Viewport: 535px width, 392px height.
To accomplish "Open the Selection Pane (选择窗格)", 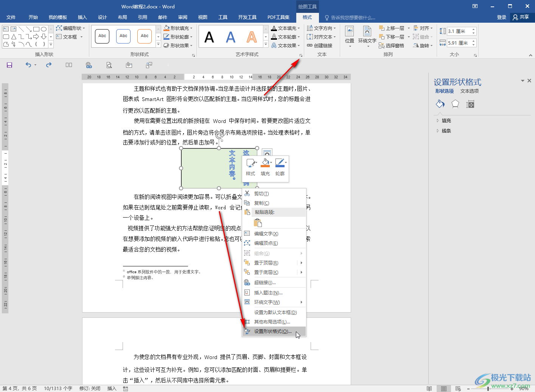I will click(392, 45).
